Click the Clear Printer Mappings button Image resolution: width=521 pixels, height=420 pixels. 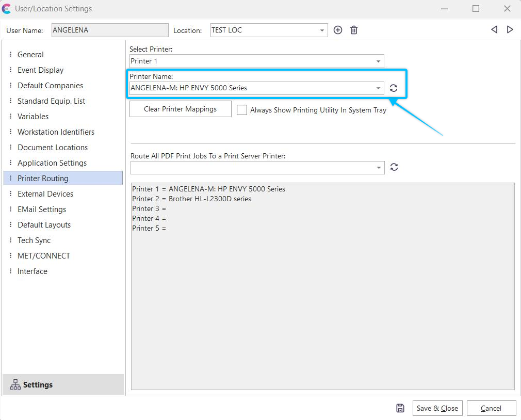coord(180,109)
